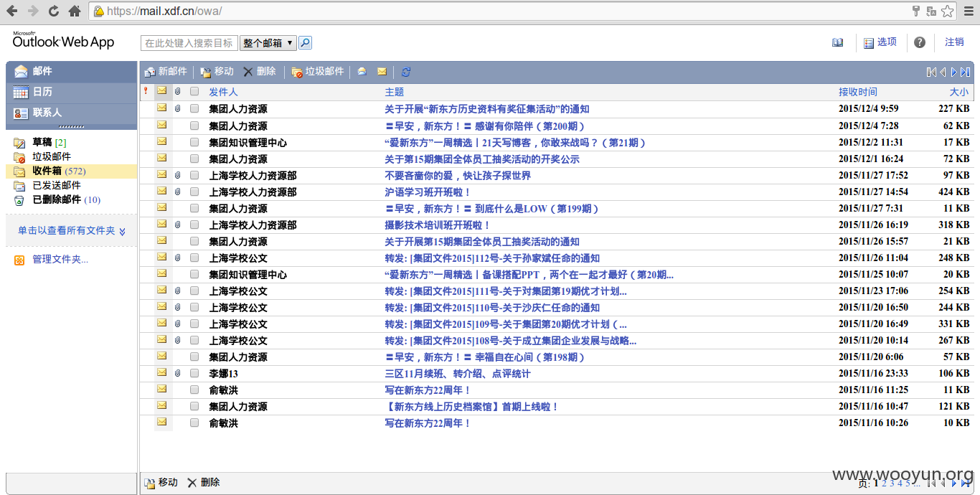Click the importance exclamation column header
This screenshot has width=980, height=495.
[146, 91]
